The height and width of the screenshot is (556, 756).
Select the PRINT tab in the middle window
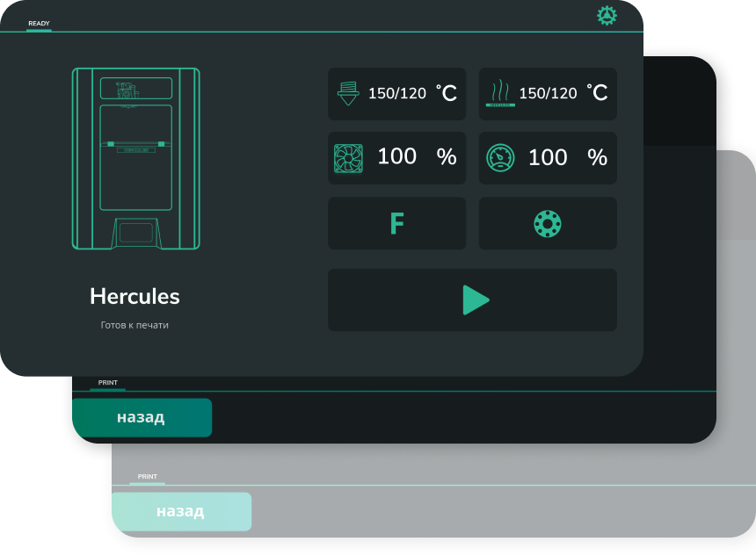107,383
